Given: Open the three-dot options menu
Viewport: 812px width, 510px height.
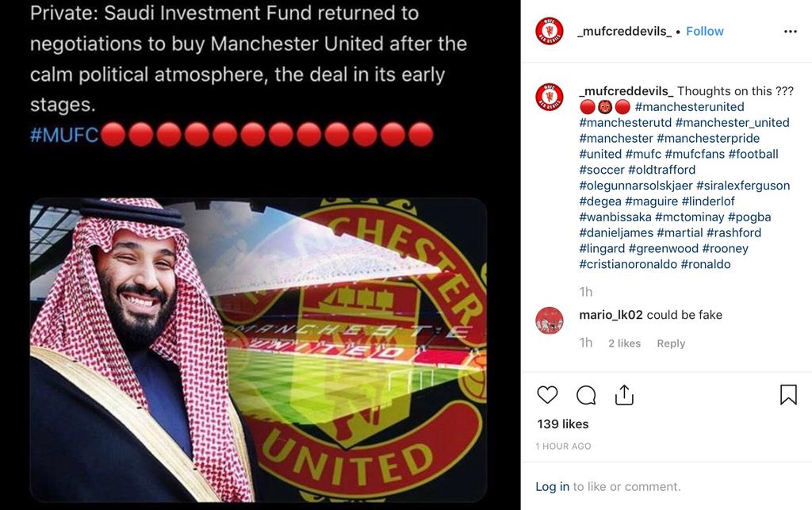Looking at the screenshot, I should (791, 32).
